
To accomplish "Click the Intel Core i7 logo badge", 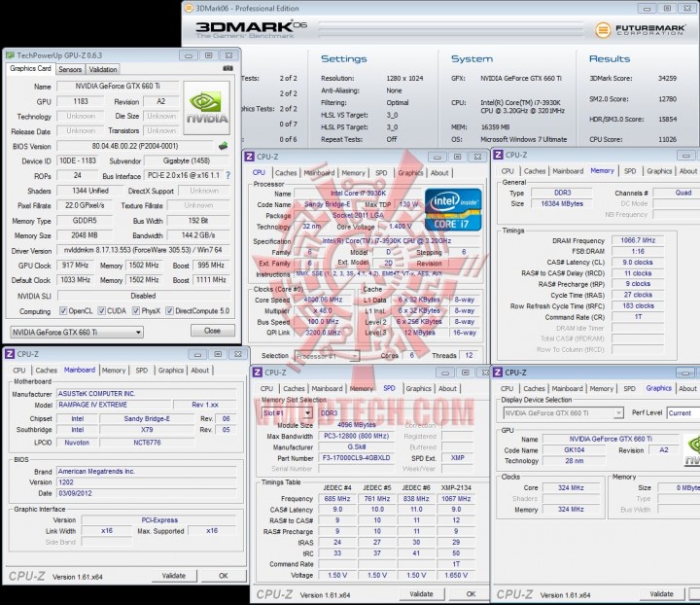I will pyautogui.click(x=453, y=209).
